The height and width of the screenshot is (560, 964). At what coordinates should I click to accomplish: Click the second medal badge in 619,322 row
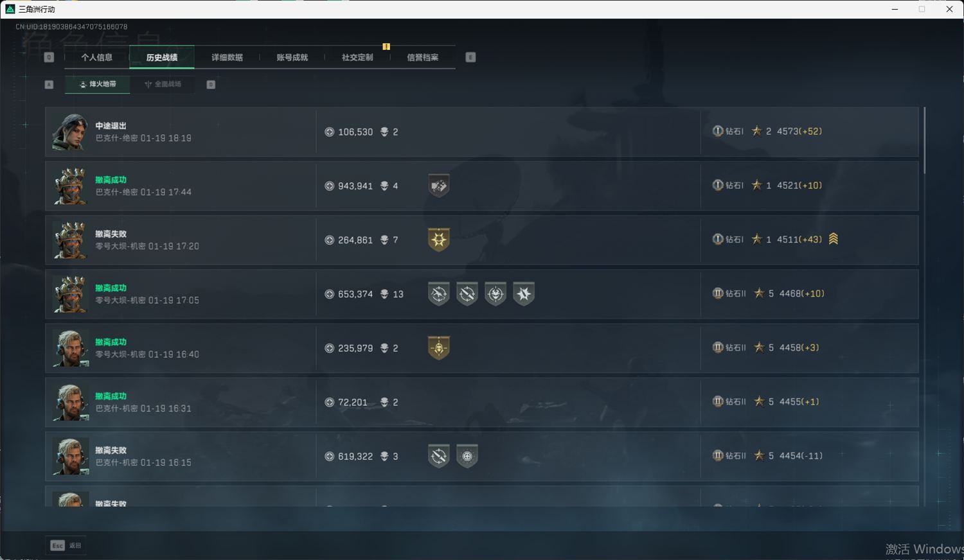467,456
